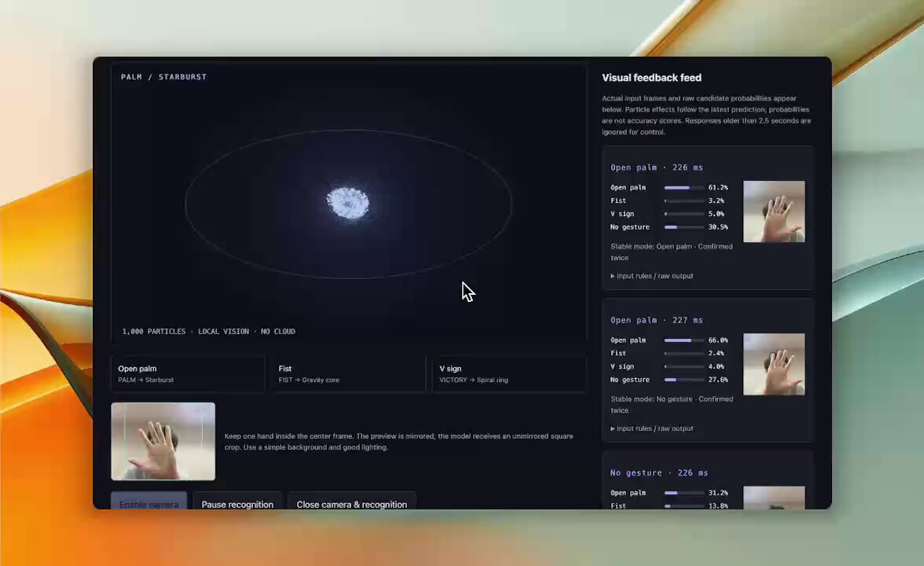
Task: Click the 'No gesture · 226 ms' header
Action: (658, 473)
